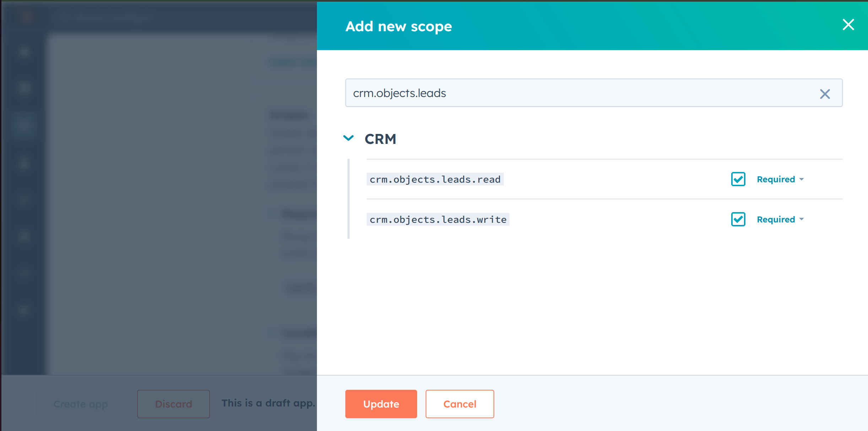Collapse the CRM section chevron
This screenshot has width=868, height=431.
349,138
